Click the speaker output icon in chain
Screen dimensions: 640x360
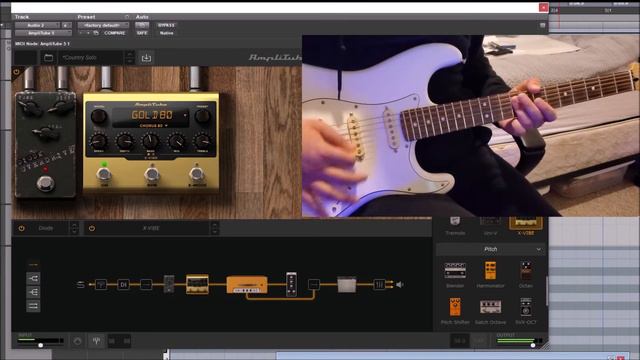click(x=400, y=284)
